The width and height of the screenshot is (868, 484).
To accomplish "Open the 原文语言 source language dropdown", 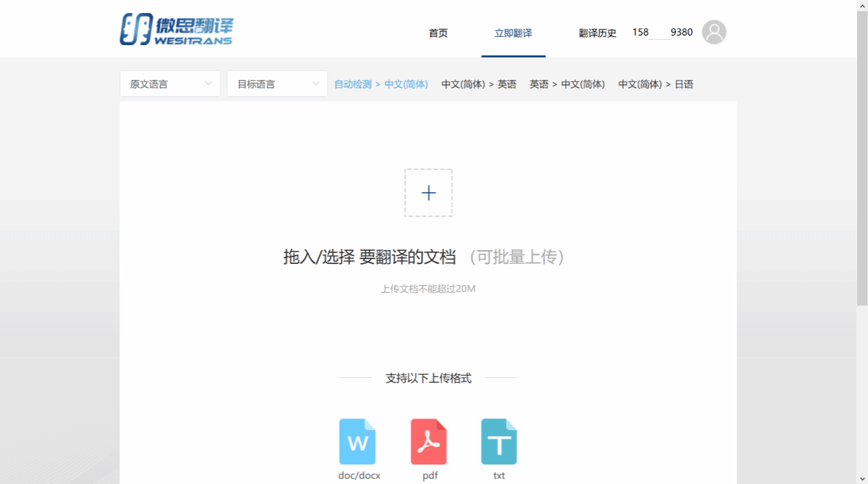I will [169, 84].
